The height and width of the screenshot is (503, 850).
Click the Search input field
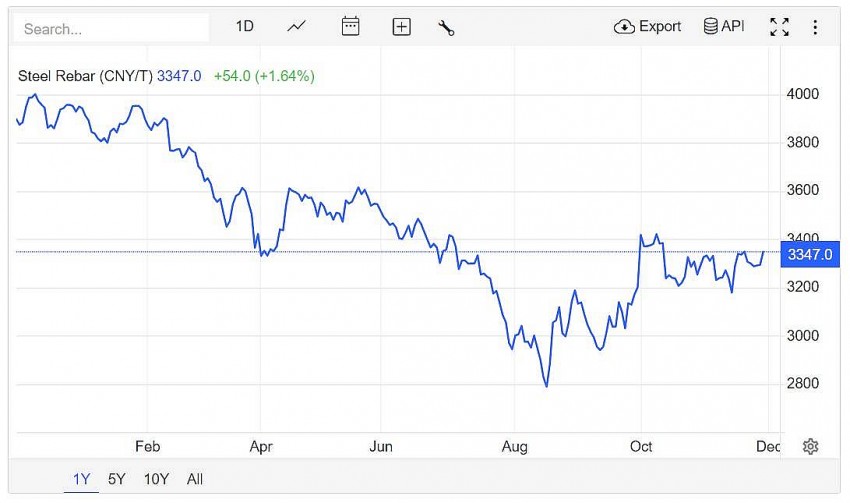(110, 28)
